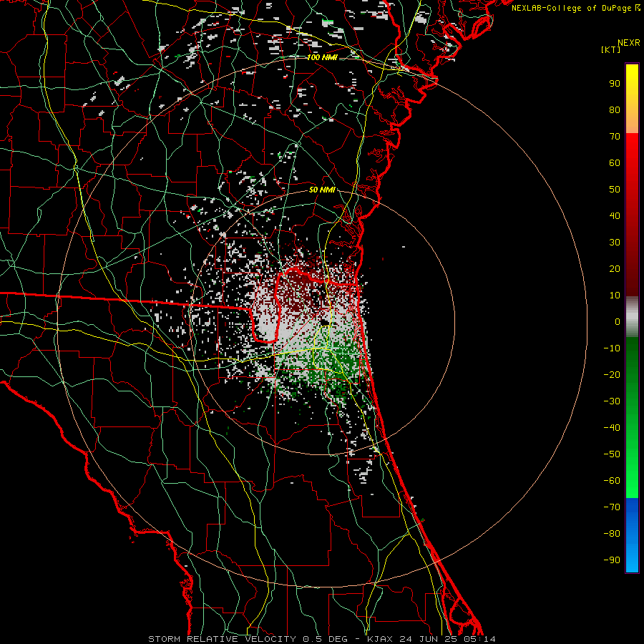Click the 80 value on velocity scale
This screenshot has height=644, width=644.
(615, 109)
